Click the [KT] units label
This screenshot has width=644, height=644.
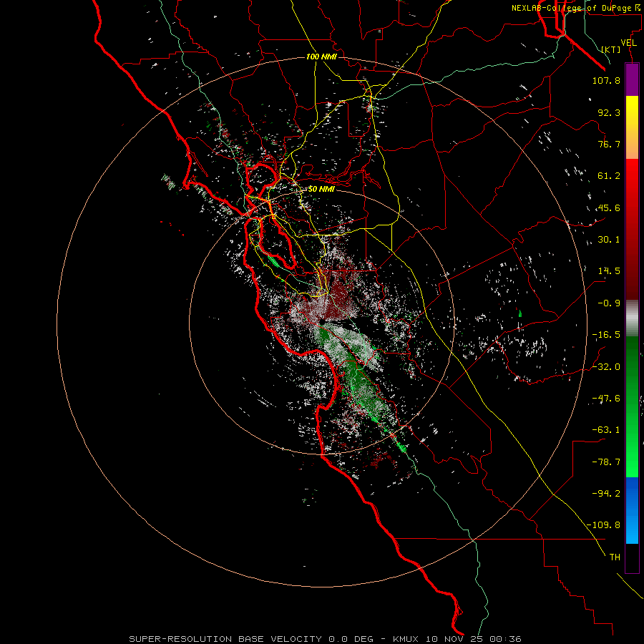(x=611, y=49)
